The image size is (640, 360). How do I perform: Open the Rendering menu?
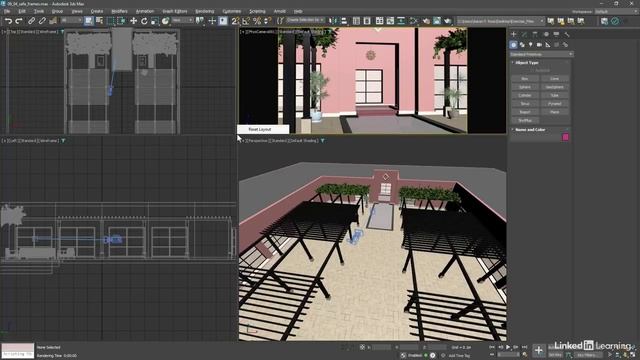pyautogui.click(x=204, y=11)
